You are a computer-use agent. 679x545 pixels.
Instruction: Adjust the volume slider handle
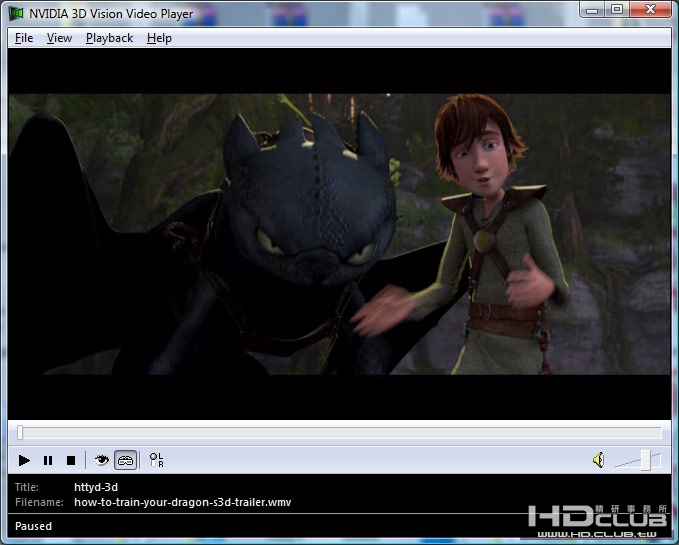click(x=646, y=460)
